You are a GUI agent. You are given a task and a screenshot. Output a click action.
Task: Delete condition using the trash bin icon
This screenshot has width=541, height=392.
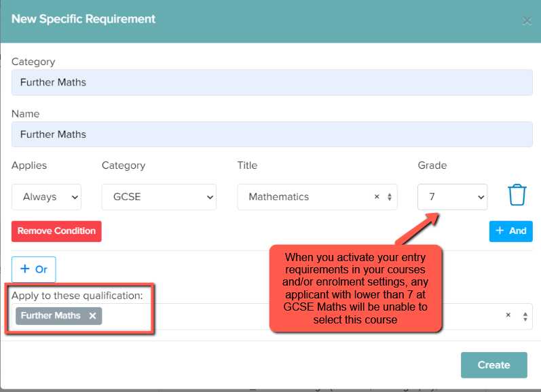coord(517,195)
